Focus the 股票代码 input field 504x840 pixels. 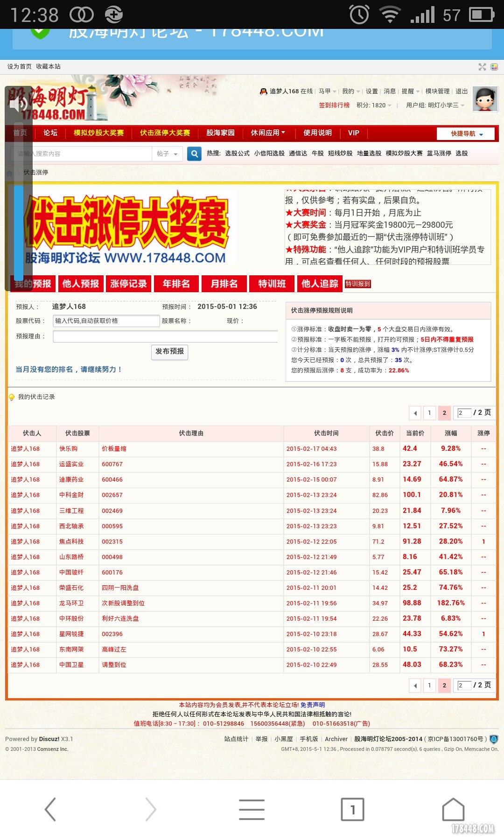[106, 321]
